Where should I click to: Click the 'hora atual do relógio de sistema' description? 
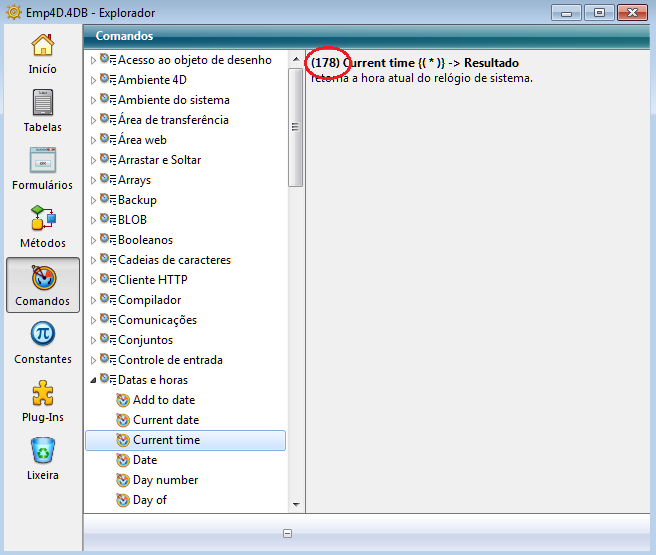[x=447, y=78]
